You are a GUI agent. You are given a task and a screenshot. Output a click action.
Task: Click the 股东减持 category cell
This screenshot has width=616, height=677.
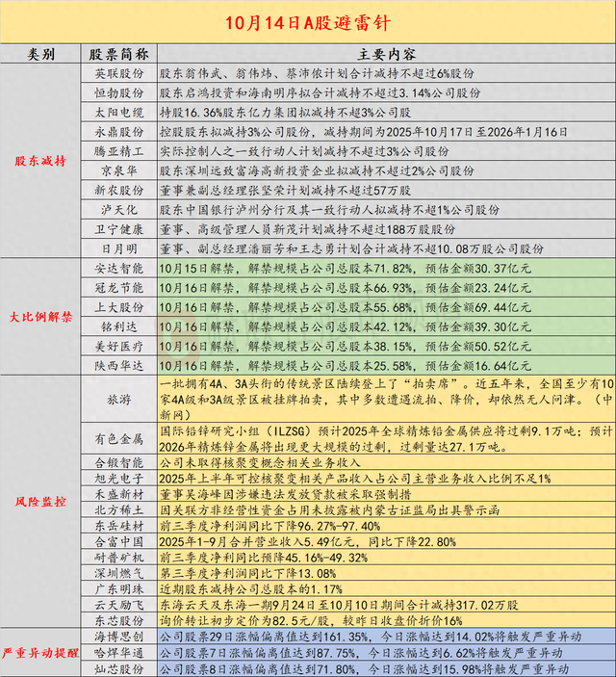(40, 161)
